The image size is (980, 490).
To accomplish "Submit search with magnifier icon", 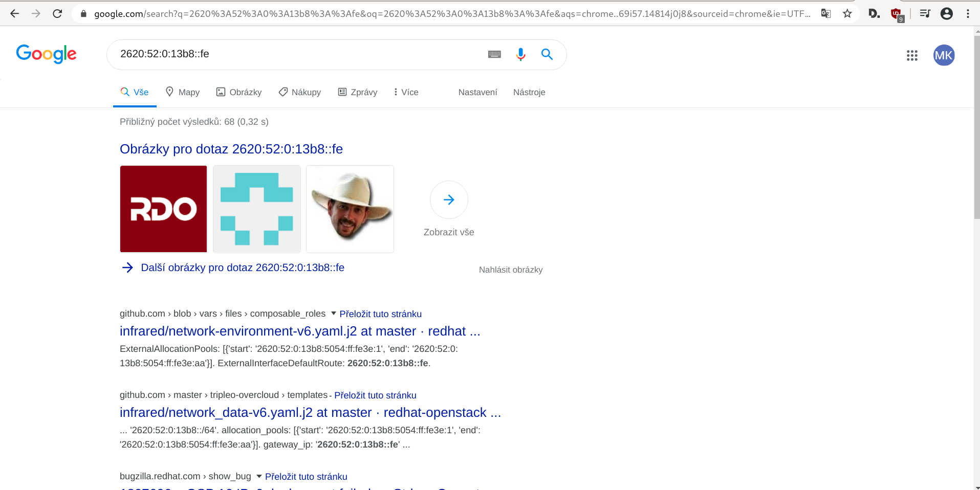I will click(547, 54).
